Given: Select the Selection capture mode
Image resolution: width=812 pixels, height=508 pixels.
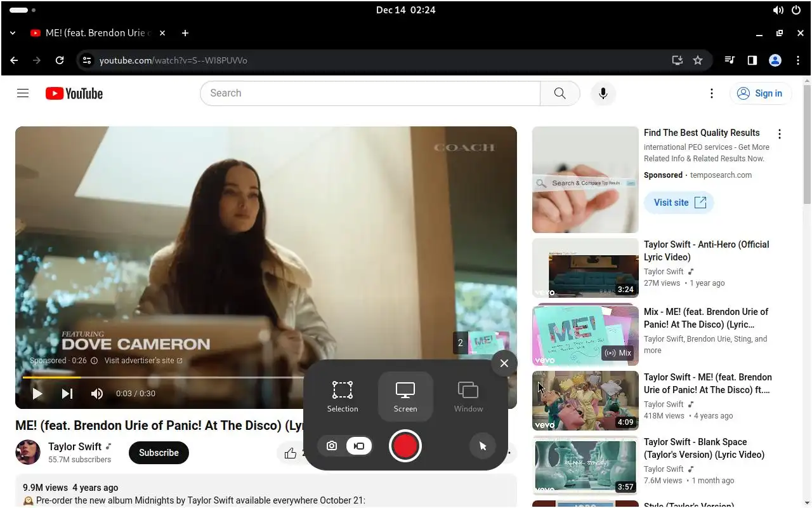Looking at the screenshot, I should pos(343,396).
